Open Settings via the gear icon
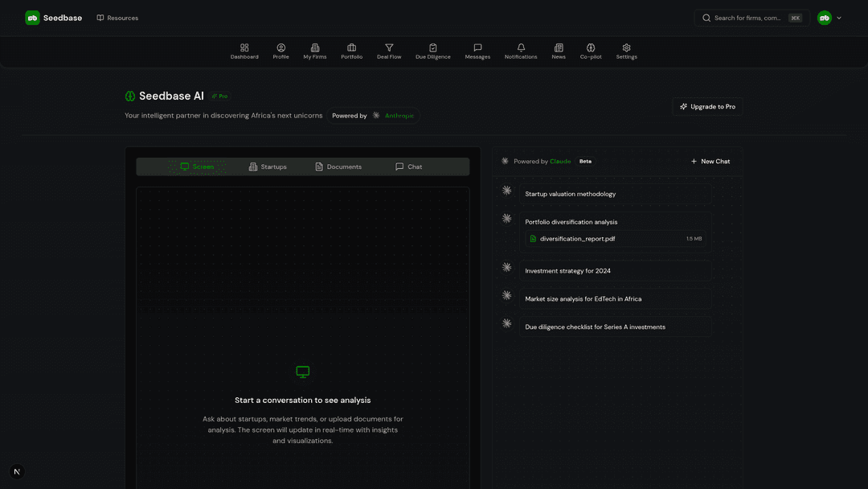The image size is (868, 489). (626, 51)
